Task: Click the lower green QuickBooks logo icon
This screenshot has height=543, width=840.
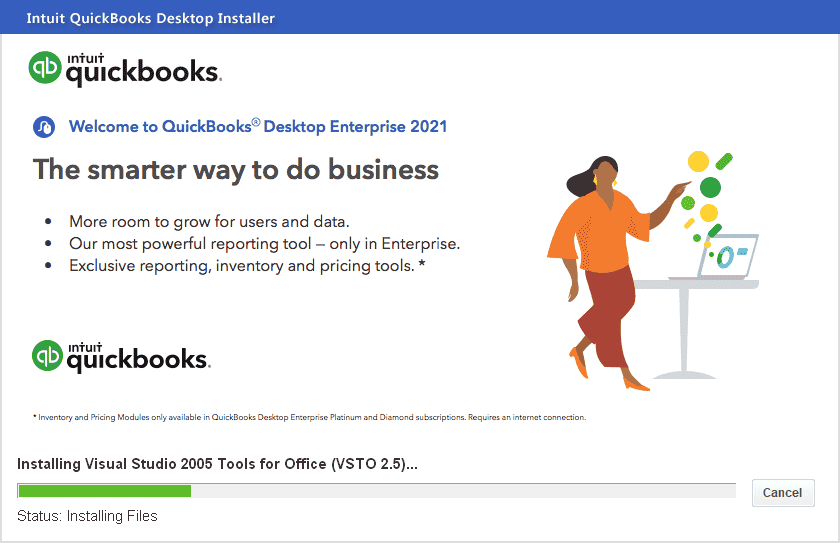Action: [47, 355]
